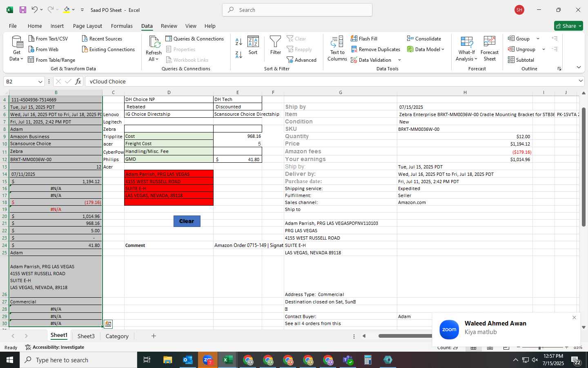
Task: Open Zoom app in taskbar
Action: tap(207, 360)
